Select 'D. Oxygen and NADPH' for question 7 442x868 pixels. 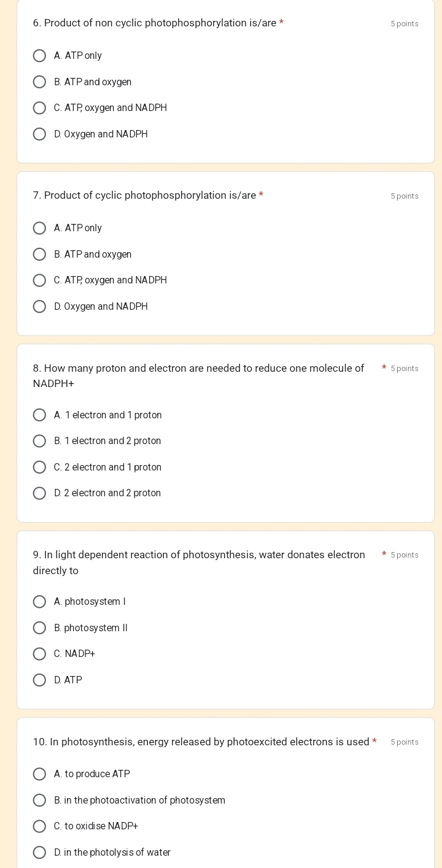point(39,307)
